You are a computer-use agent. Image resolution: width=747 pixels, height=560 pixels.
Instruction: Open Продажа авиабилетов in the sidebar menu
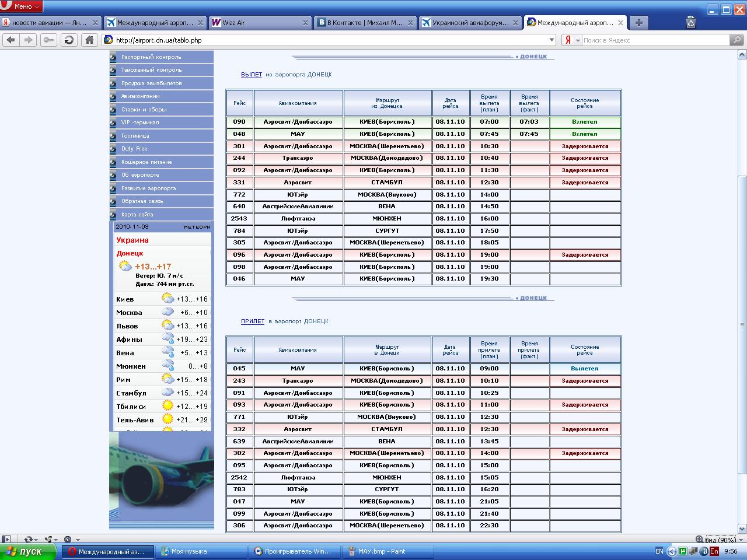click(152, 83)
